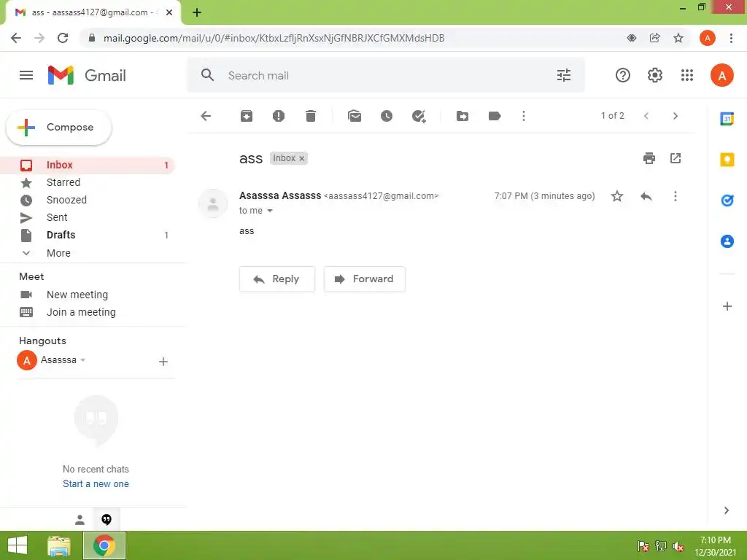Open Google Calendar from the side panel
The width and height of the screenshot is (747, 560).
(x=727, y=119)
